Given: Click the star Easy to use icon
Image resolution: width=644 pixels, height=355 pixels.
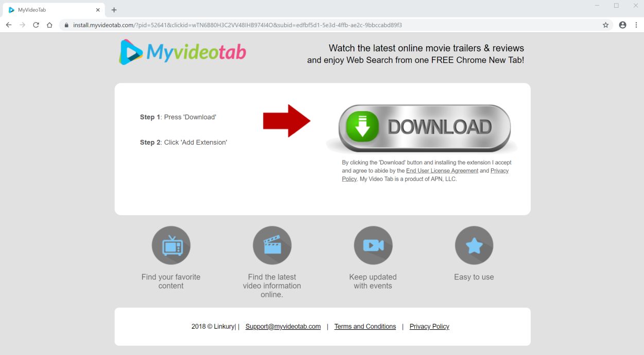Looking at the screenshot, I should click(474, 245).
